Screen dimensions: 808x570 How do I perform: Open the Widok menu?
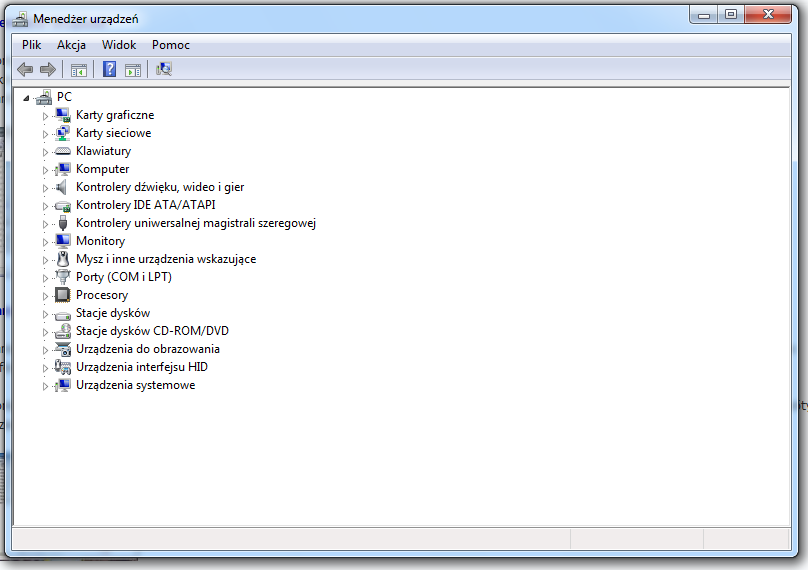click(x=119, y=45)
